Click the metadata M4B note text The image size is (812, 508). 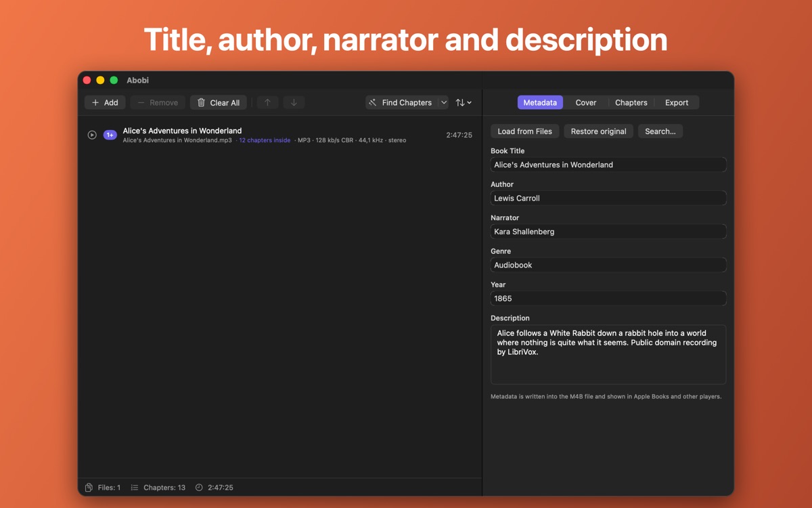(606, 396)
